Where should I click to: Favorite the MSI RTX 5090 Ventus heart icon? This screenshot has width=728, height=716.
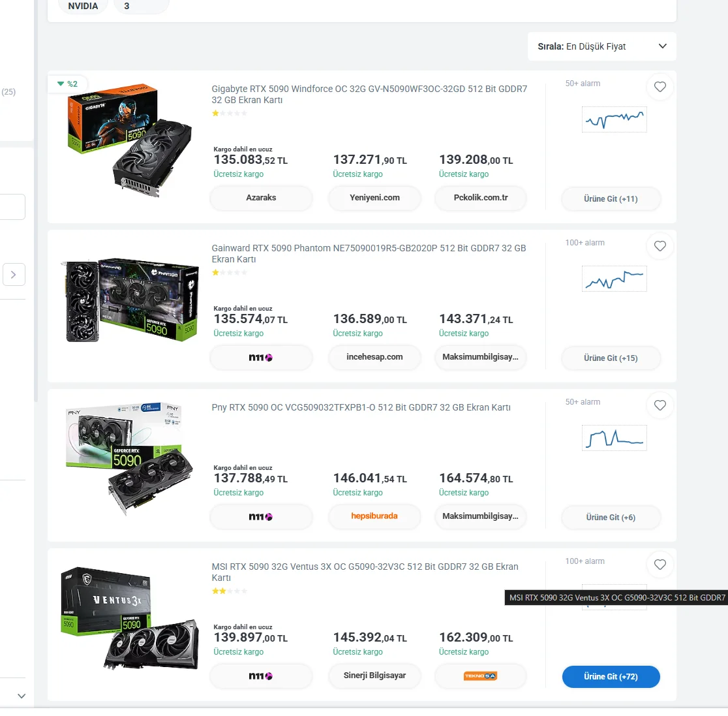pyautogui.click(x=660, y=565)
